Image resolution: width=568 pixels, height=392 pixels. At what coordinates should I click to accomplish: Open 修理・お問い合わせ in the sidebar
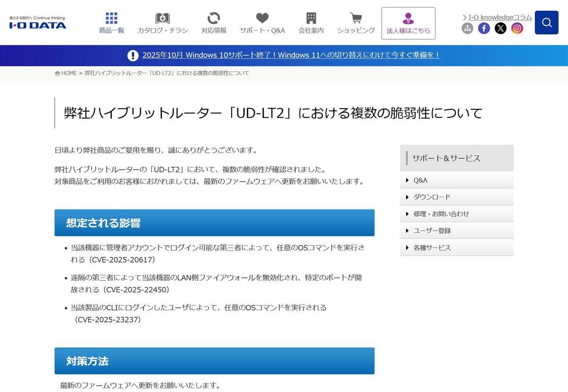click(x=457, y=214)
